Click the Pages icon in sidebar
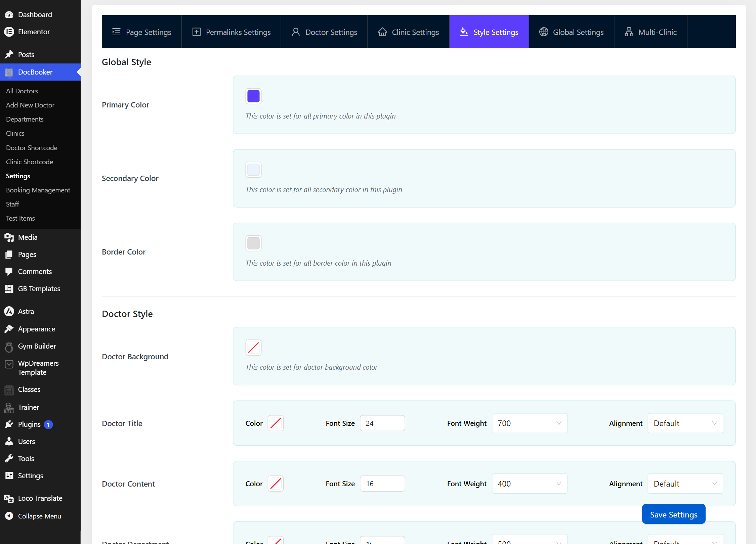Image resolution: width=756 pixels, height=544 pixels. coord(9,254)
